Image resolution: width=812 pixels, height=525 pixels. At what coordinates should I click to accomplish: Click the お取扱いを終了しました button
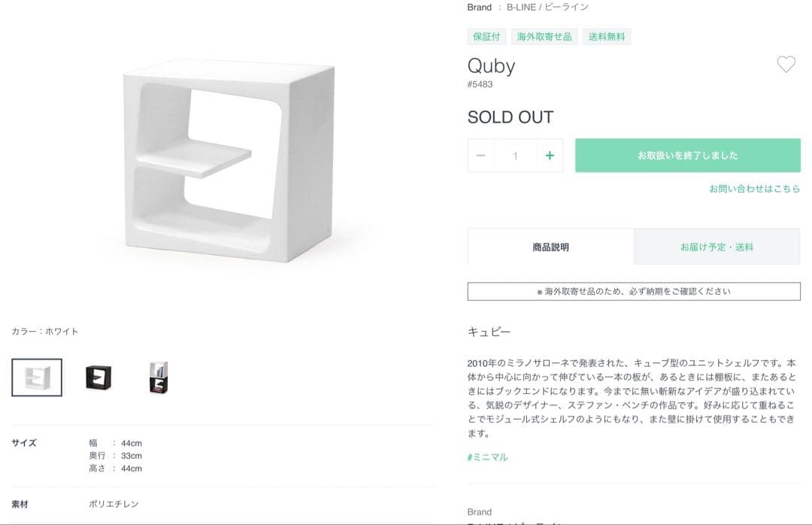click(x=686, y=155)
